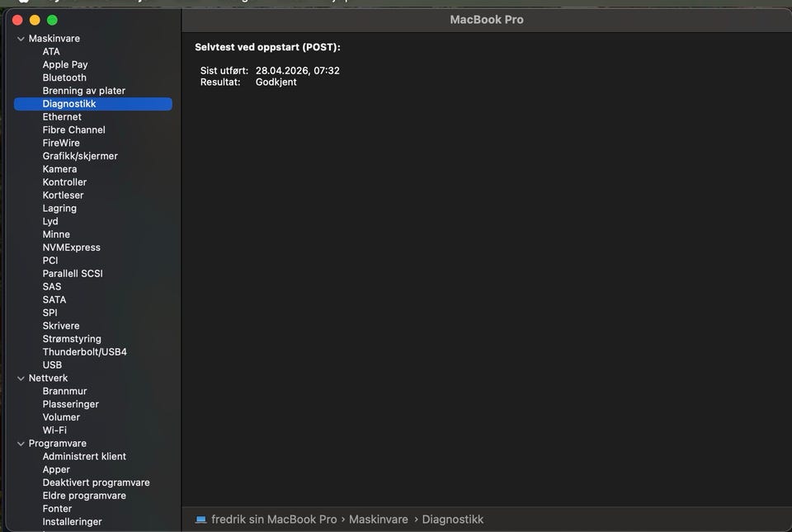This screenshot has width=792, height=532.
Task: Open Volumer network entry
Action: click(x=61, y=417)
